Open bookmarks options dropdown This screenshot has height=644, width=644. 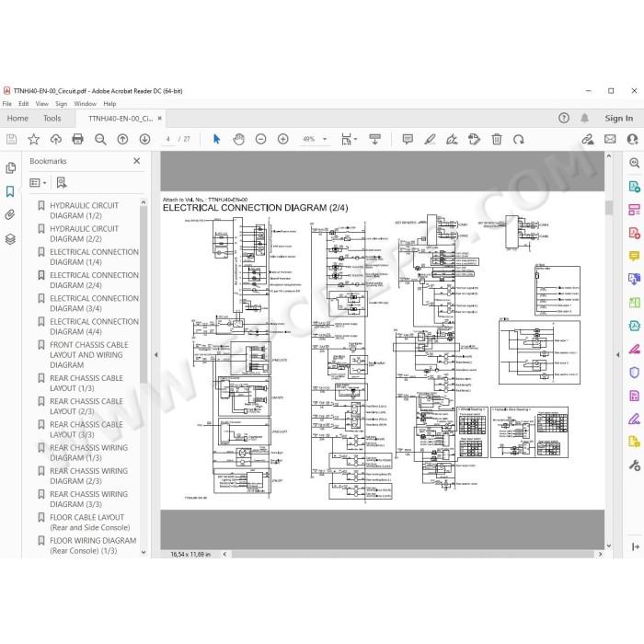[39, 183]
